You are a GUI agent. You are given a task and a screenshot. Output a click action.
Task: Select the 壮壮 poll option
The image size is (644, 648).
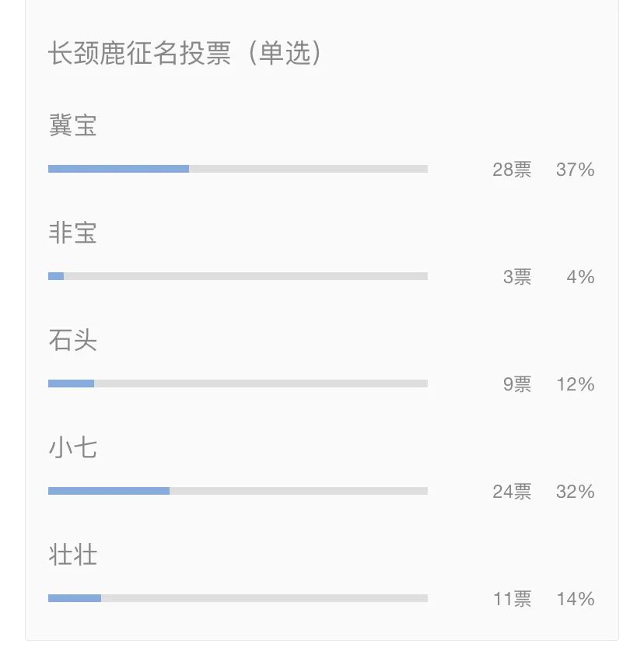coord(72,555)
